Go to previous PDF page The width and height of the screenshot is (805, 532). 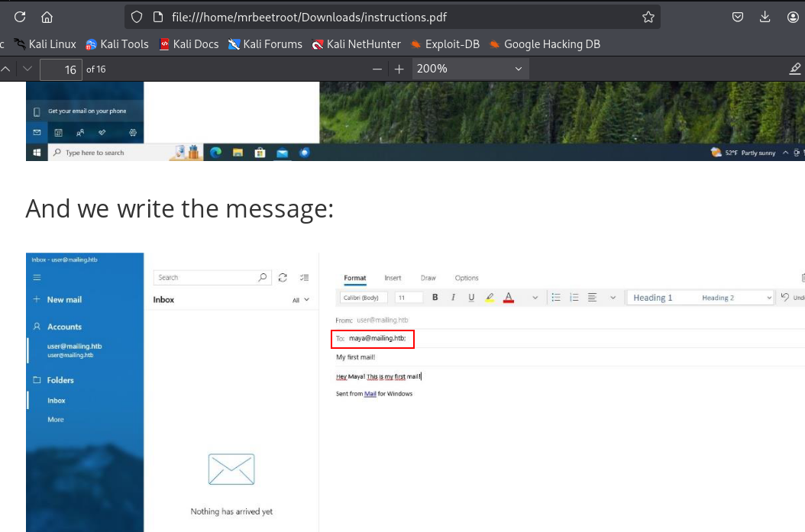click(x=6, y=69)
